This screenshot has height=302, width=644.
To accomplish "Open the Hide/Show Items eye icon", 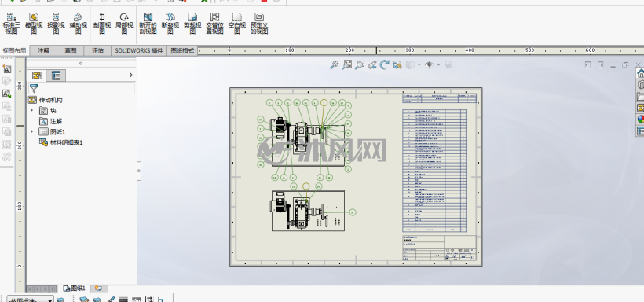I will 429,64.
